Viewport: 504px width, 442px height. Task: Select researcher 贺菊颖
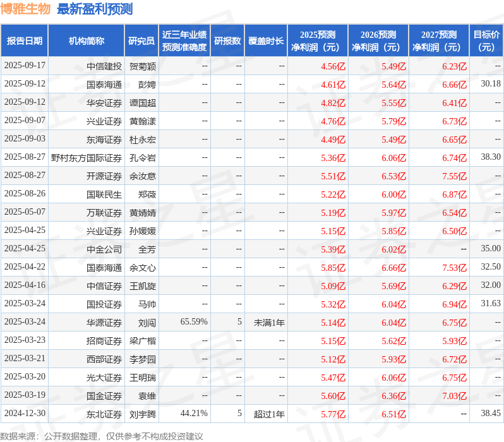click(143, 66)
